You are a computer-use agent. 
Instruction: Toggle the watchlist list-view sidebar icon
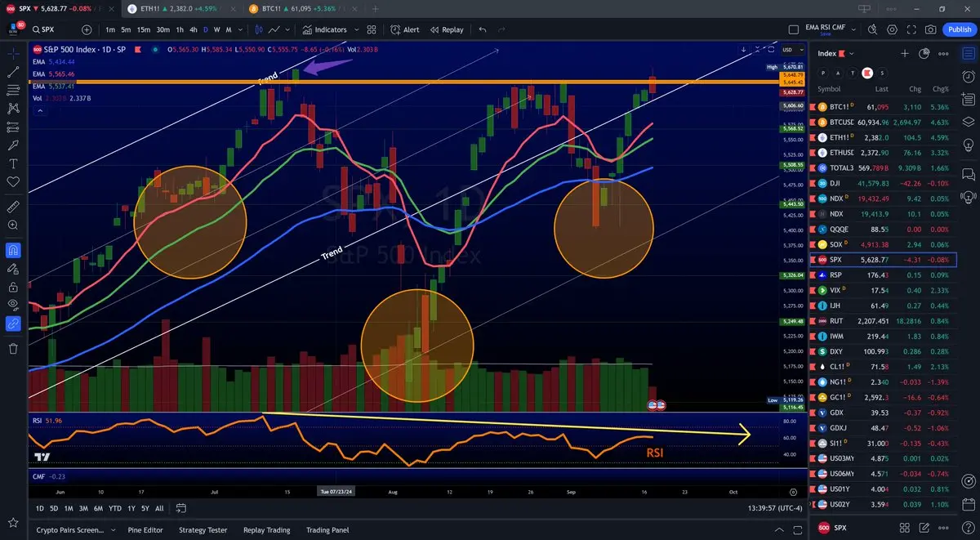[968, 53]
